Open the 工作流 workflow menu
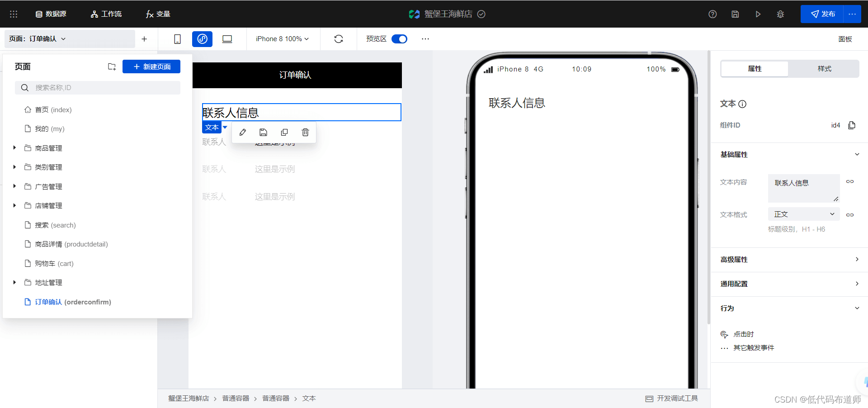This screenshot has height=408, width=868. [x=106, y=14]
